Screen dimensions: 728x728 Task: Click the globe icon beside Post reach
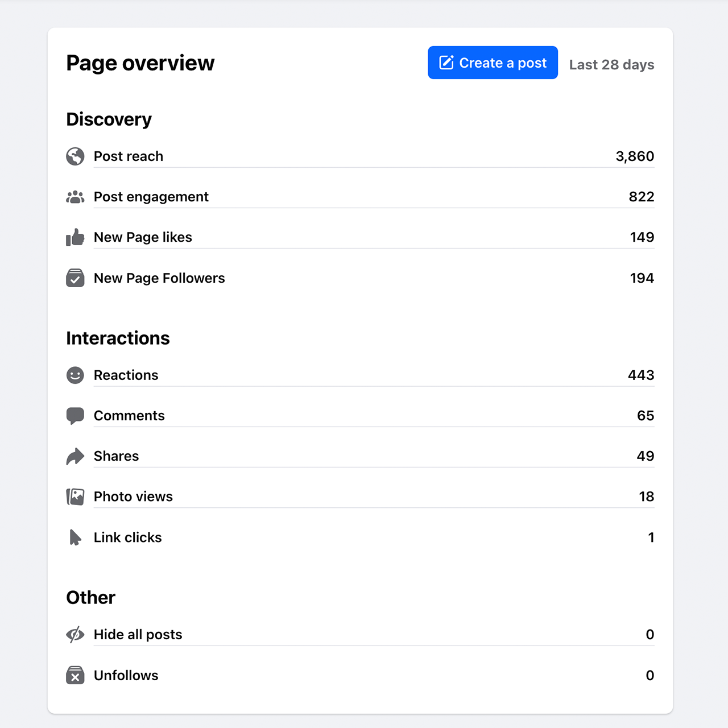(x=75, y=156)
